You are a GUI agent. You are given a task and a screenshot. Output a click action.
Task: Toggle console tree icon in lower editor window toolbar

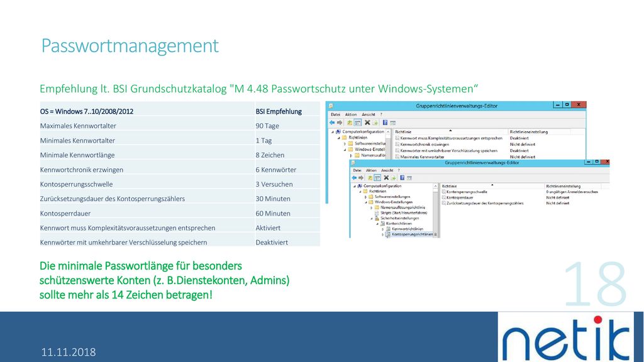pyautogui.click(x=377, y=178)
